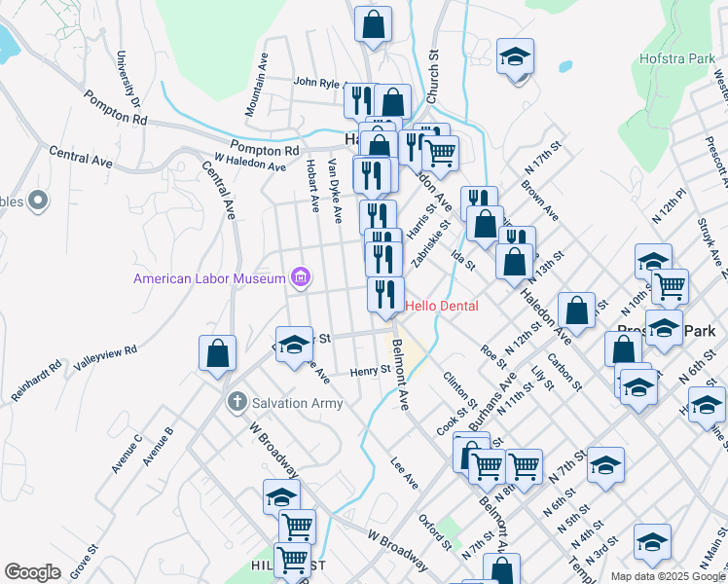Open the school marker west of Hofstra Park
This screenshot has height=584, width=728.
click(x=515, y=56)
